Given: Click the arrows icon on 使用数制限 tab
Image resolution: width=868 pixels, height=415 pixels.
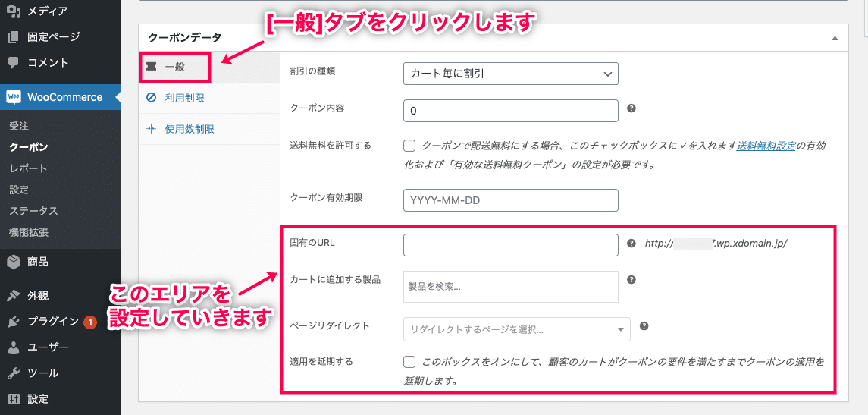Looking at the screenshot, I should (x=151, y=129).
